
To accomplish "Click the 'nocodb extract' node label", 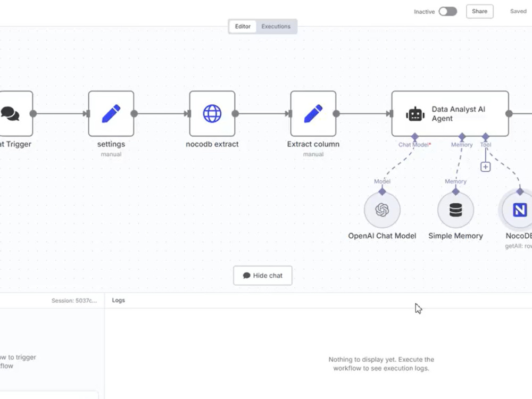I will (x=212, y=144).
